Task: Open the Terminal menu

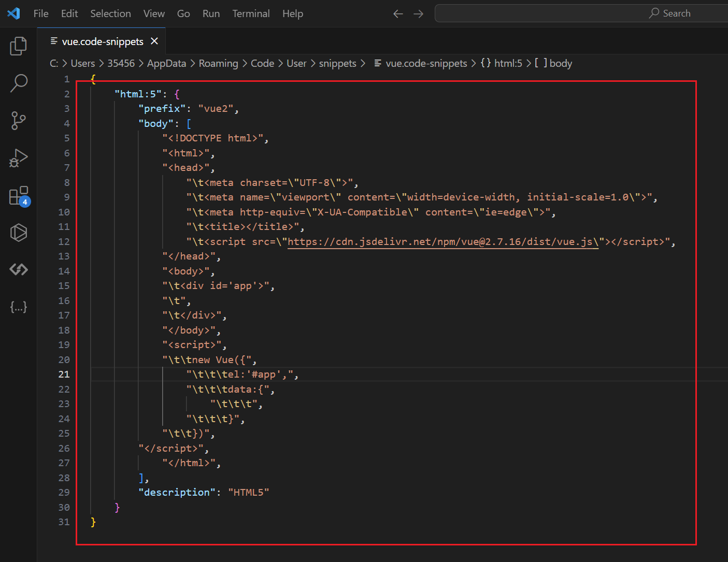Action: click(251, 13)
